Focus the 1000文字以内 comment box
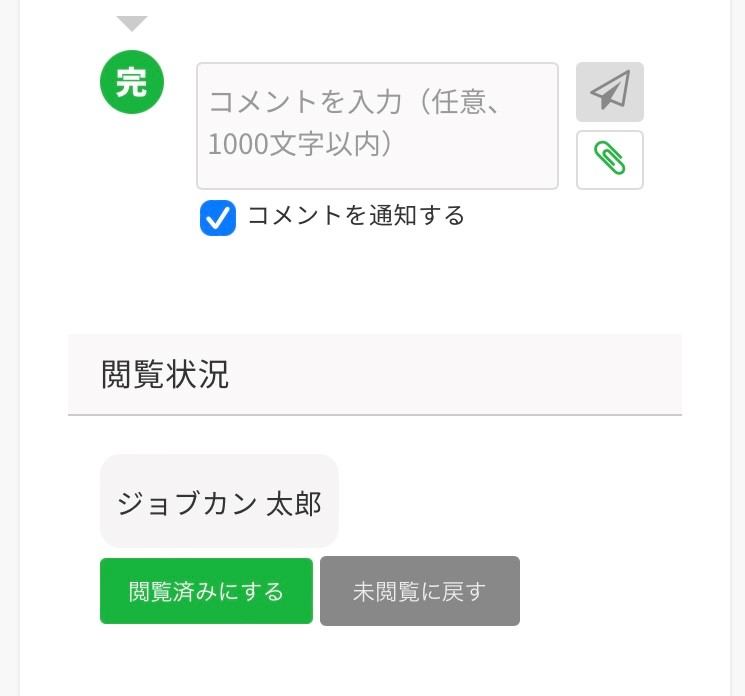This screenshot has width=745, height=696. pyautogui.click(x=377, y=126)
